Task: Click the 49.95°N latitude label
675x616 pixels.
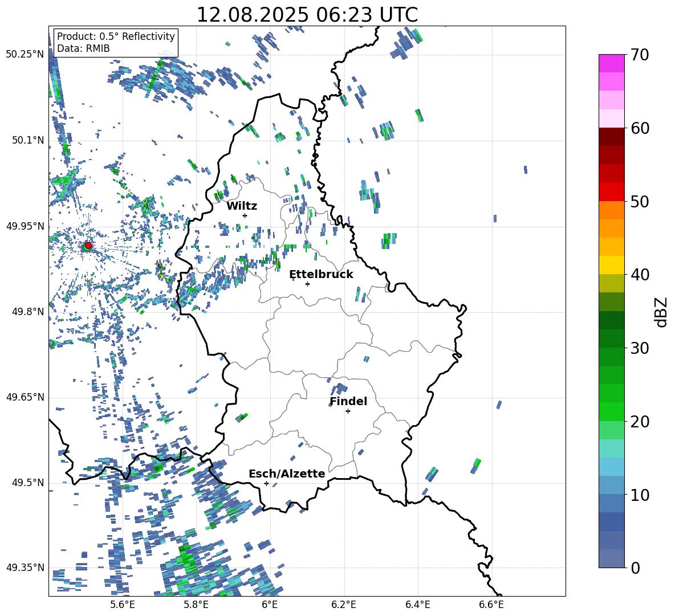Action: pyautogui.click(x=25, y=226)
